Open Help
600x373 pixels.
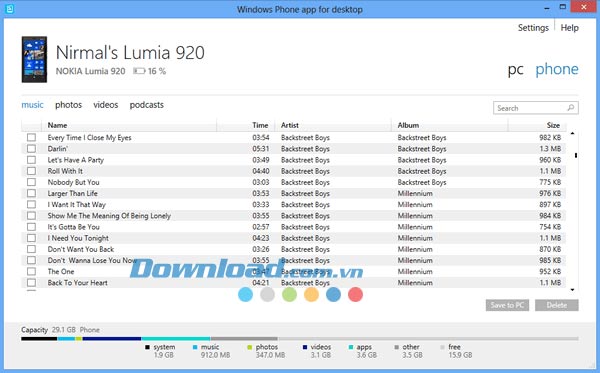(569, 28)
